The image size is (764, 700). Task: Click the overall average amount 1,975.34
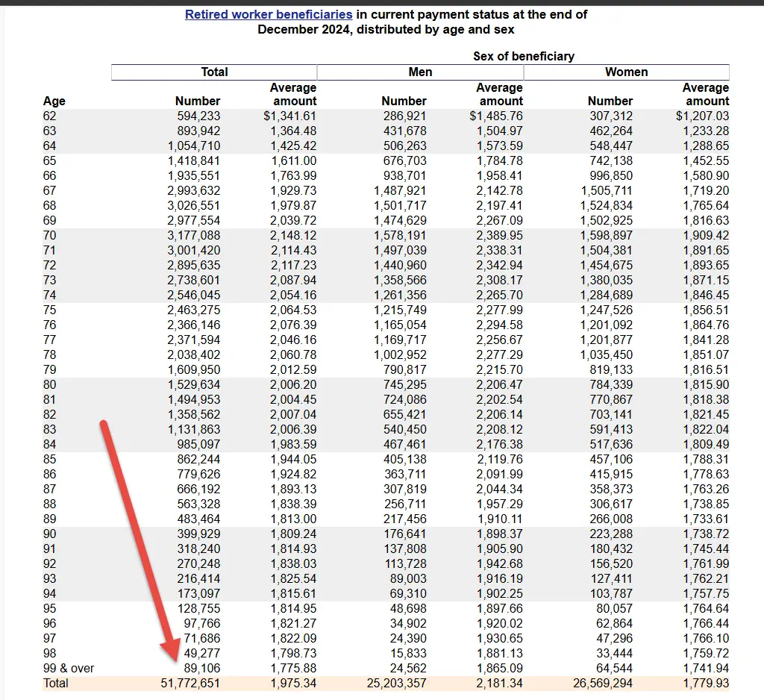[x=293, y=683]
